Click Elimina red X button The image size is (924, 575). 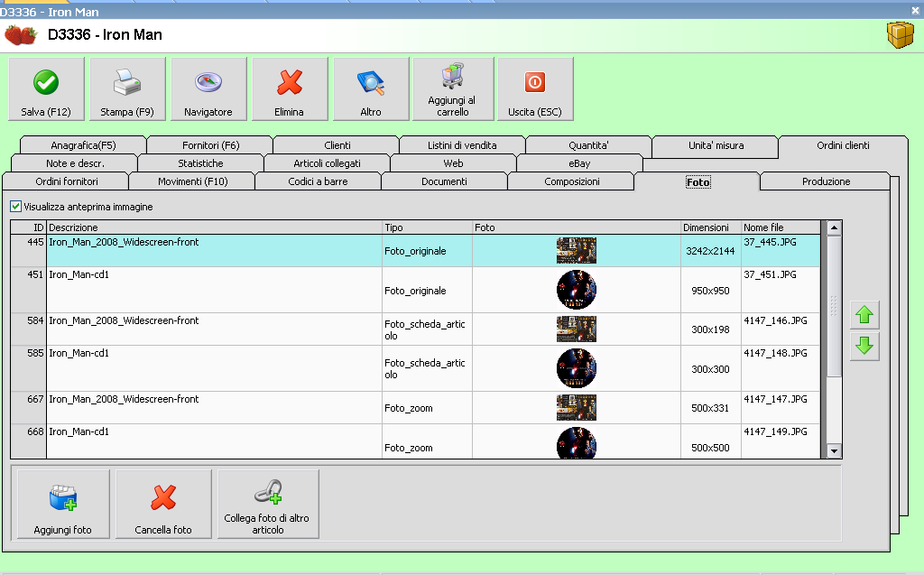(x=290, y=89)
